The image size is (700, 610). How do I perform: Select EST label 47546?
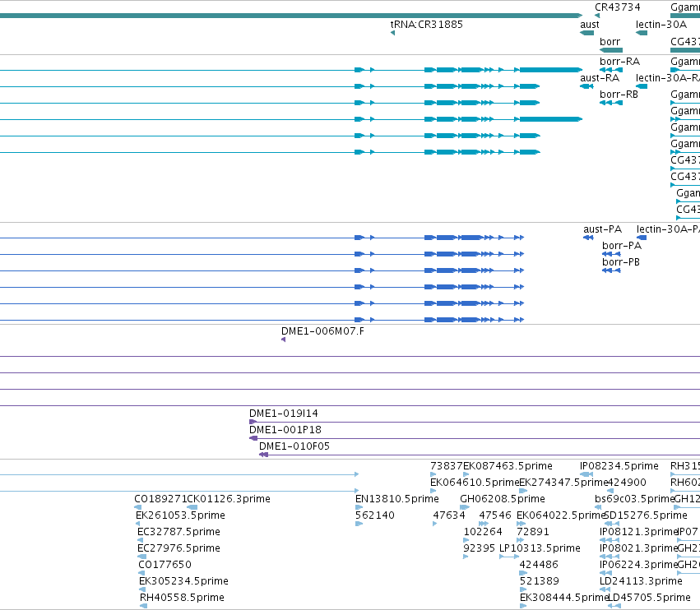click(x=495, y=515)
